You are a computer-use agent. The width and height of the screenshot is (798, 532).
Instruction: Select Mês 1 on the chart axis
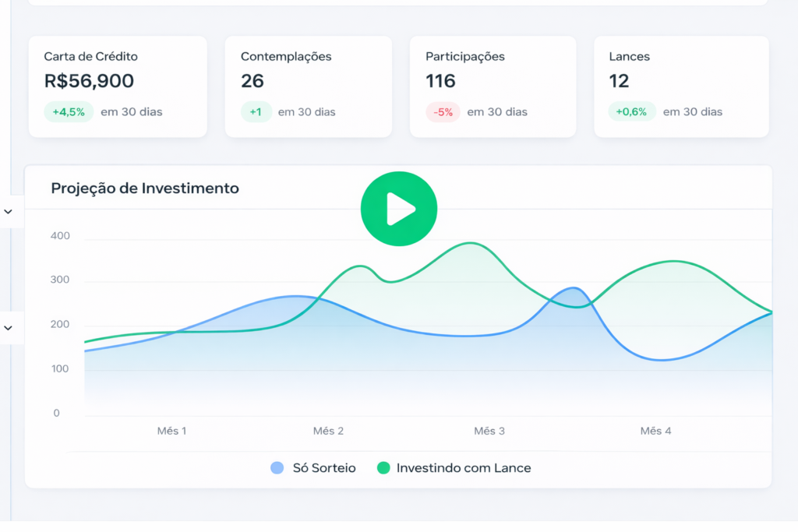click(172, 431)
